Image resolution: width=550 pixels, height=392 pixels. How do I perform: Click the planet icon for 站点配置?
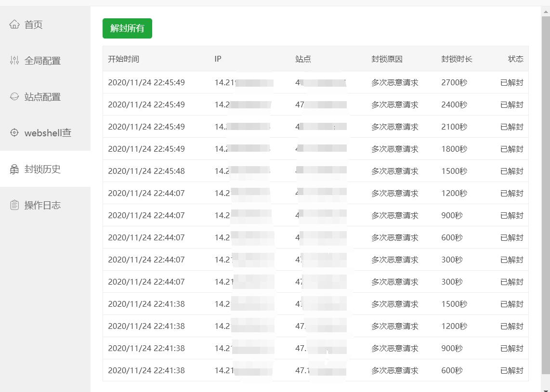coord(14,96)
